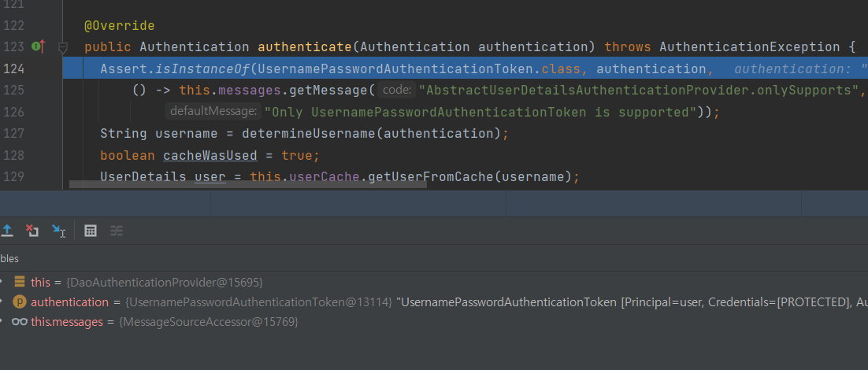Click the @Override annotation

(119, 26)
